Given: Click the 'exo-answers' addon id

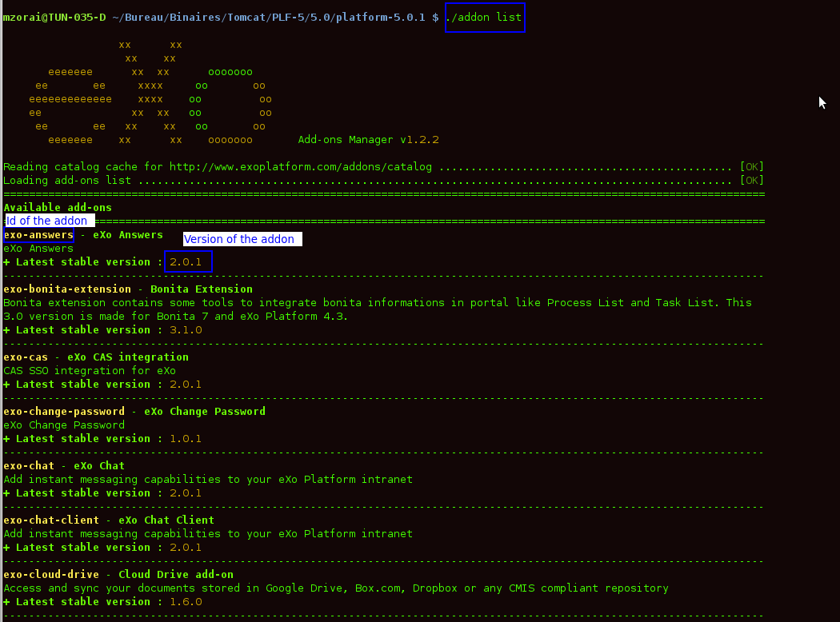Looking at the screenshot, I should [x=38, y=234].
